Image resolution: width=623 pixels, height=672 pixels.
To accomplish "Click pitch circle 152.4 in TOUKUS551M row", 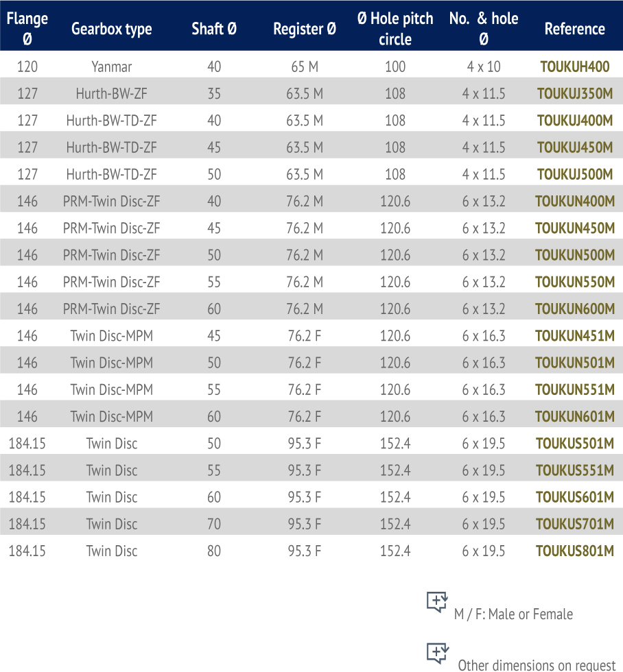I will [395, 470].
